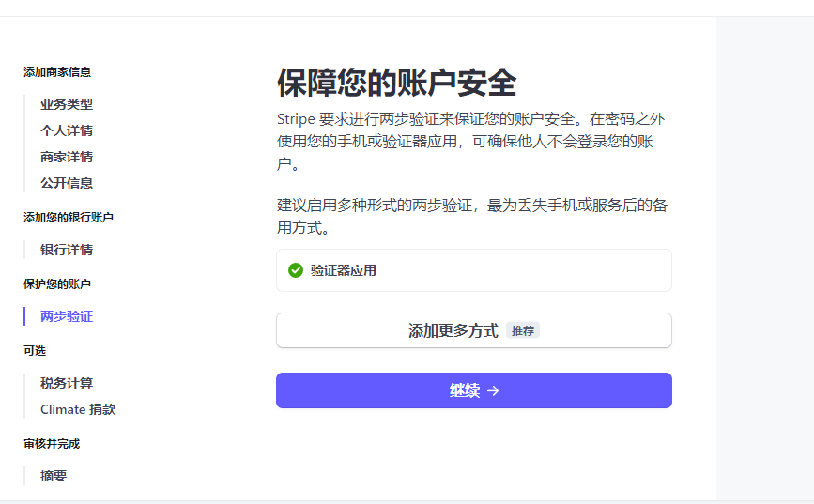Select the active 两步验证 step
814x504 pixels.
pyautogui.click(x=67, y=316)
